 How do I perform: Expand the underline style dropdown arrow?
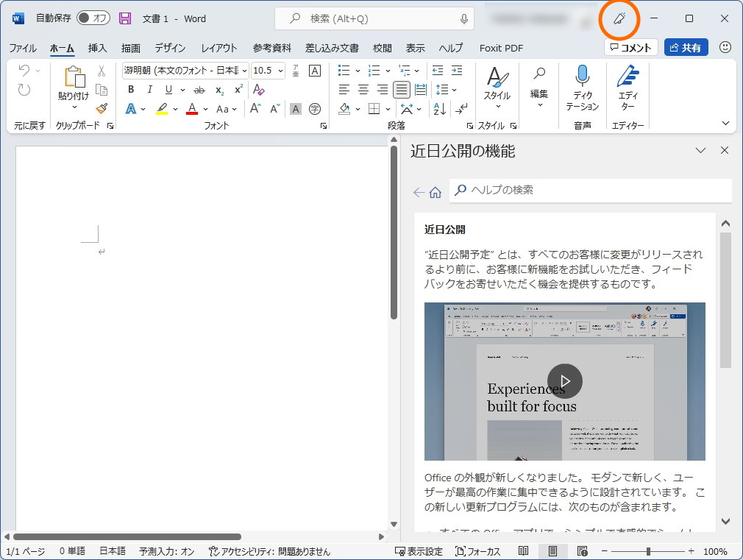pyautogui.click(x=182, y=90)
